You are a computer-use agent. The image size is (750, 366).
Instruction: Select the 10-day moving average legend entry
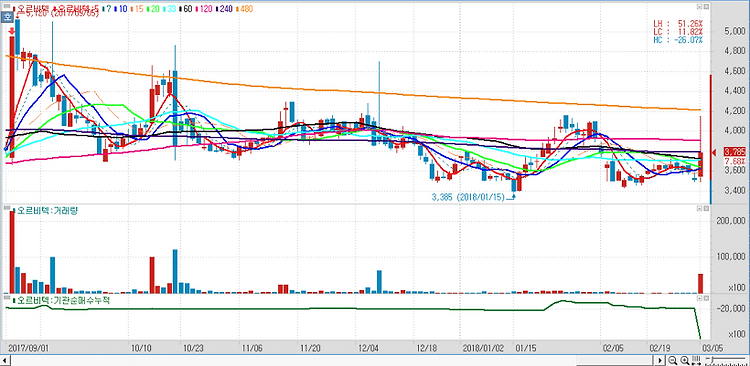point(121,9)
